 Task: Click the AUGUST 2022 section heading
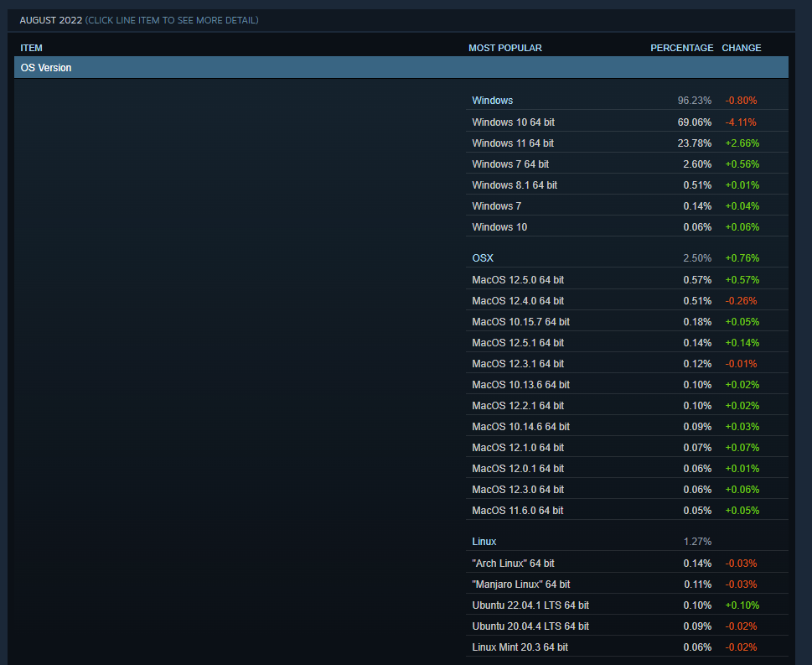pos(50,20)
